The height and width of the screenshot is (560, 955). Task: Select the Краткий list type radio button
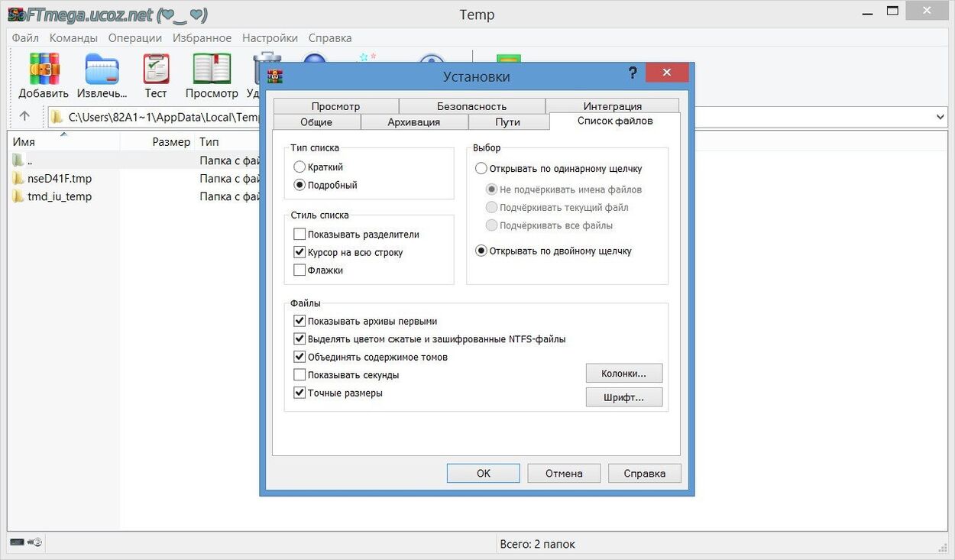pyautogui.click(x=299, y=167)
